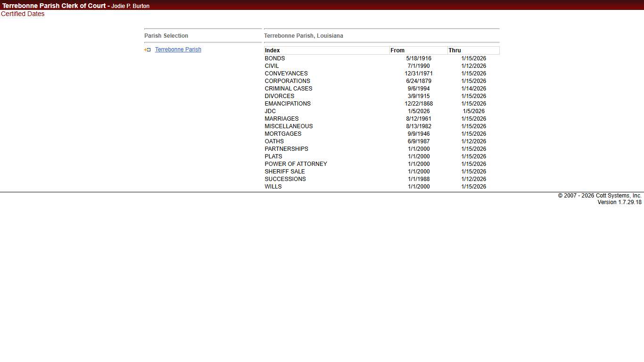Select the CONVEYANCES index entry

pyautogui.click(x=286, y=74)
